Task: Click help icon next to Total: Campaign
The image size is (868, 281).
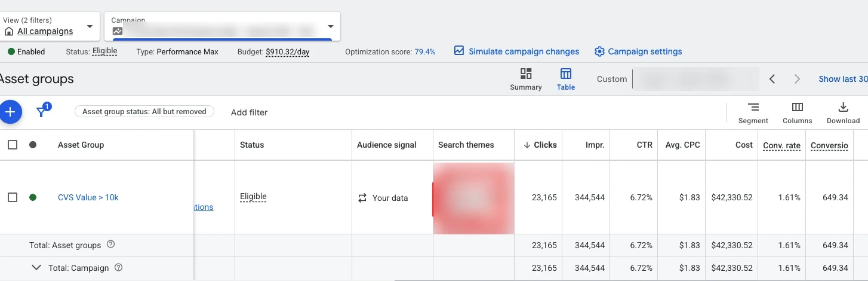Action: tap(118, 268)
